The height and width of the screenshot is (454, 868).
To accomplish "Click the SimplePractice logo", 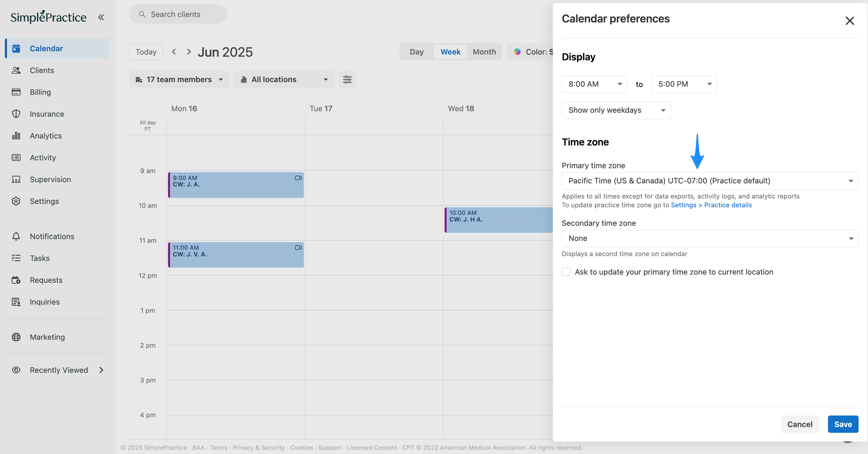I will tap(48, 17).
